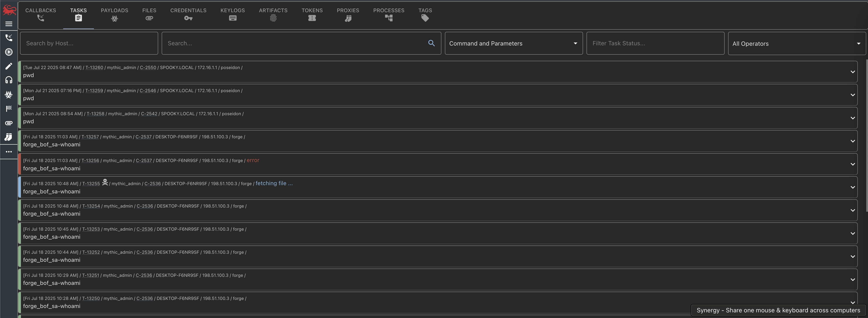This screenshot has height=318, width=868.
Task: Expand the T-13260 pwd task row
Action: point(853,72)
